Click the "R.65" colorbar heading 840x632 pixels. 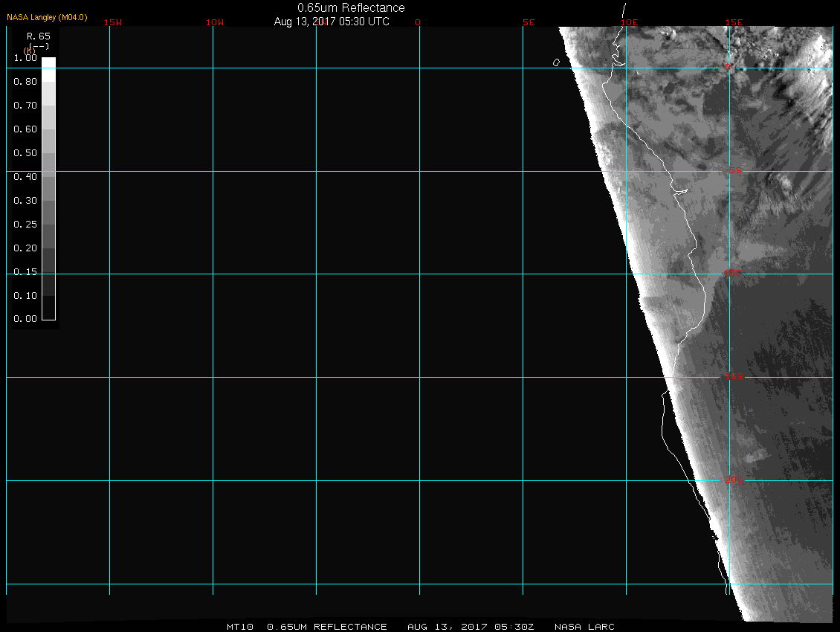coord(38,36)
